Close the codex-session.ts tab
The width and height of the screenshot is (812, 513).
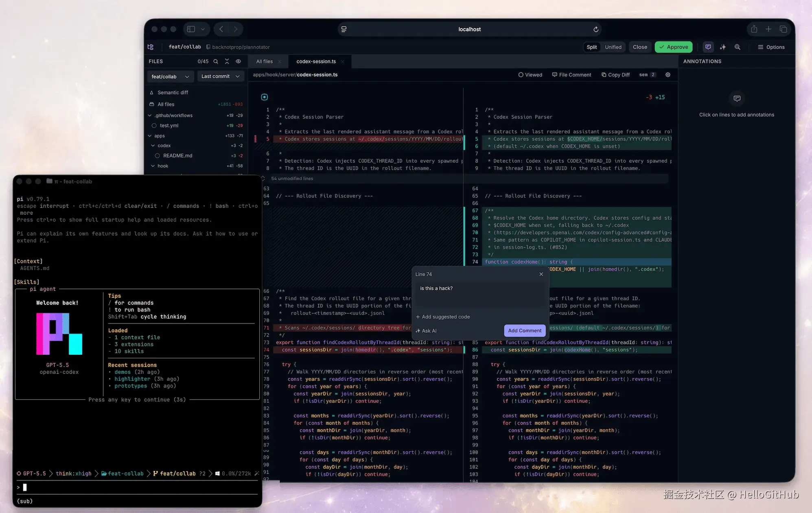[x=343, y=62]
